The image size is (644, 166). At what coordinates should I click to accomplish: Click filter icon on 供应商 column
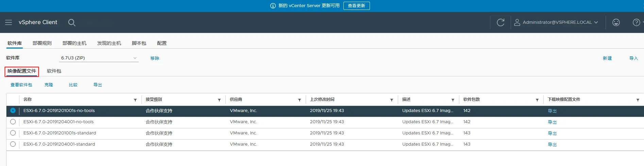click(x=300, y=100)
